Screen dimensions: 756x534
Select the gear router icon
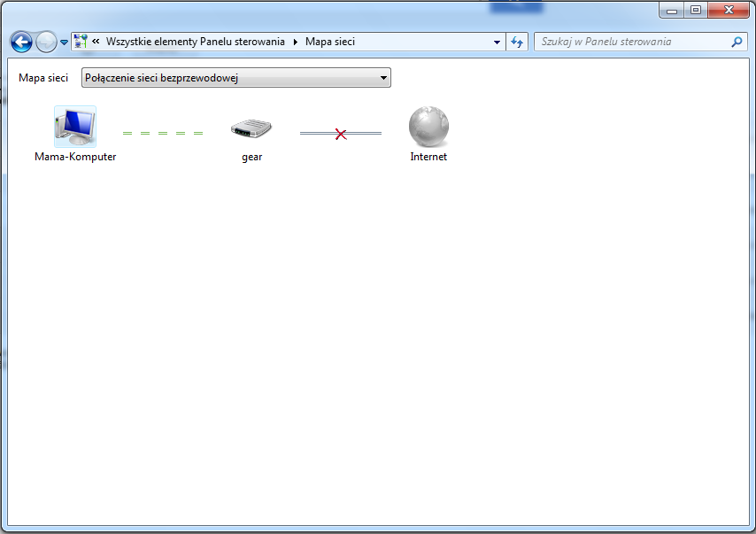click(251, 128)
